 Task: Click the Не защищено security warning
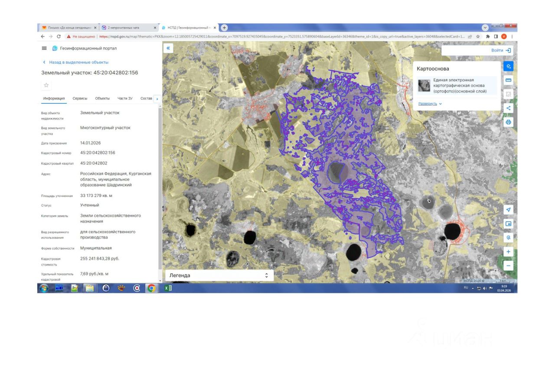(81, 36)
